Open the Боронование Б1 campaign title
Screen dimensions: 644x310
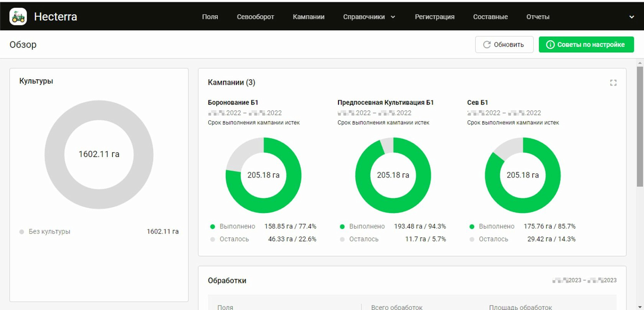pos(233,103)
